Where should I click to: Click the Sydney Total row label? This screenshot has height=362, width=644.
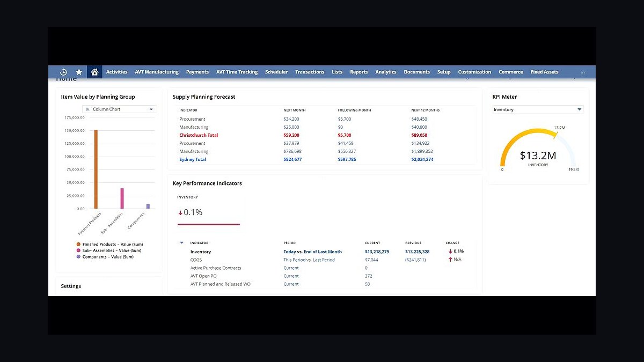point(193,159)
